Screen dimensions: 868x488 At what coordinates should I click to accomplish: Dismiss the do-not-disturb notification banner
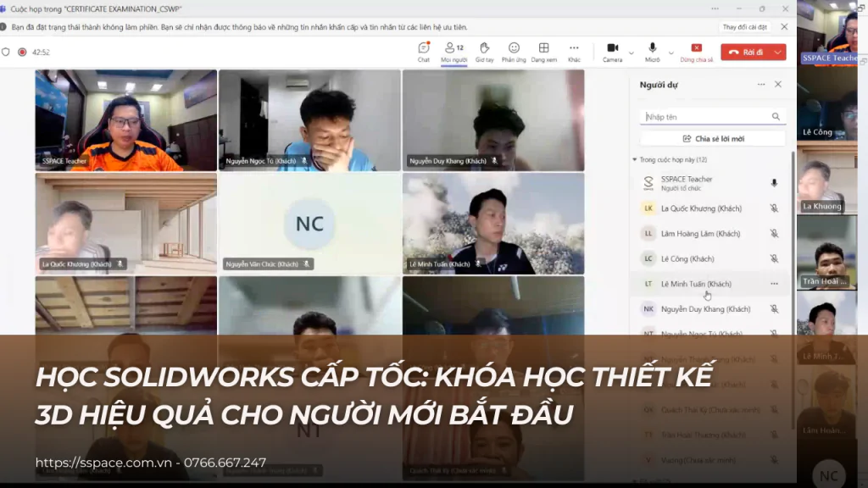pos(784,26)
